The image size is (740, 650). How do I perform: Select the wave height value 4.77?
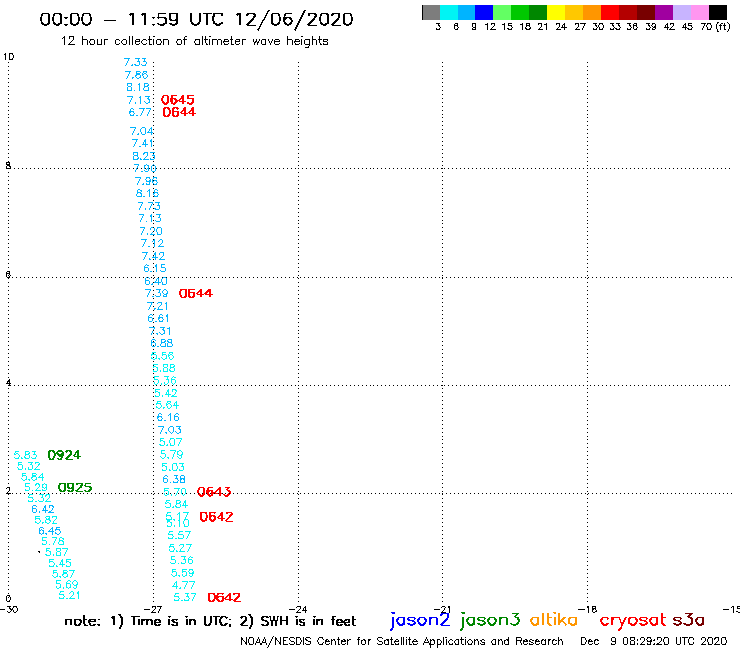[x=184, y=585]
